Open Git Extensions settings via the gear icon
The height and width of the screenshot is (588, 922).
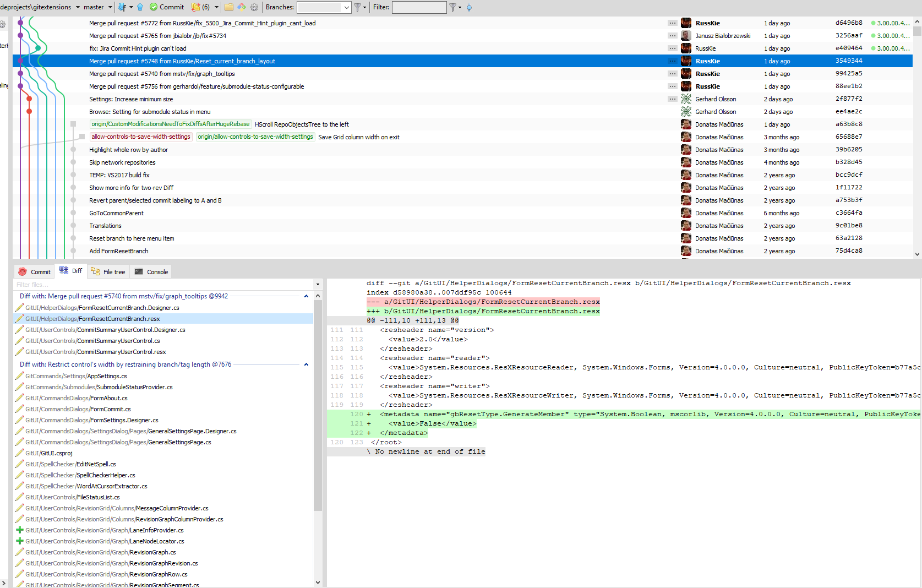254,7
